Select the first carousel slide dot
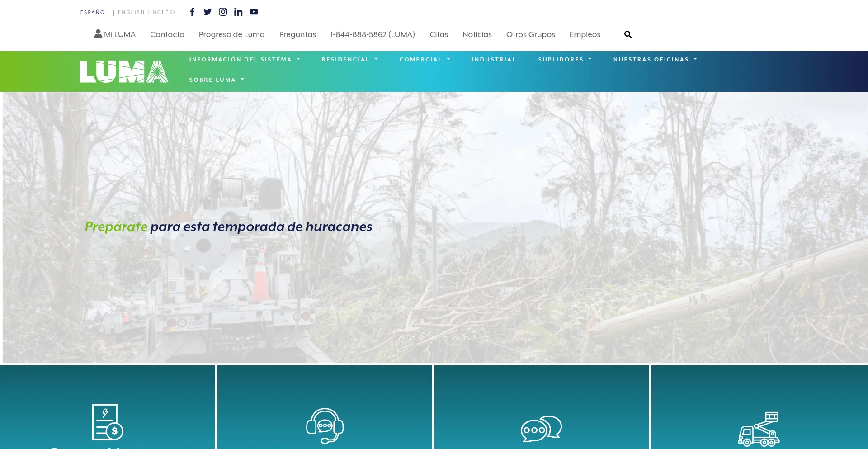This screenshot has width=868, height=449. pyautogui.click(x=401, y=338)
